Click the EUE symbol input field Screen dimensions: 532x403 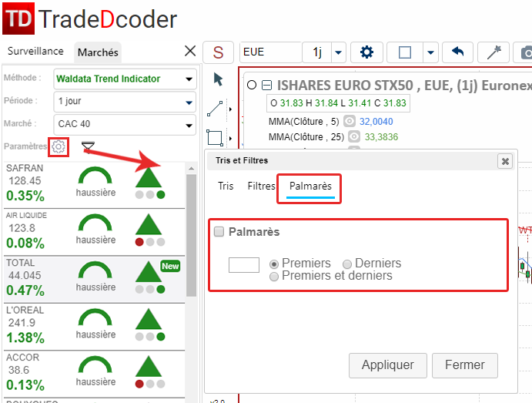[271, 52]
